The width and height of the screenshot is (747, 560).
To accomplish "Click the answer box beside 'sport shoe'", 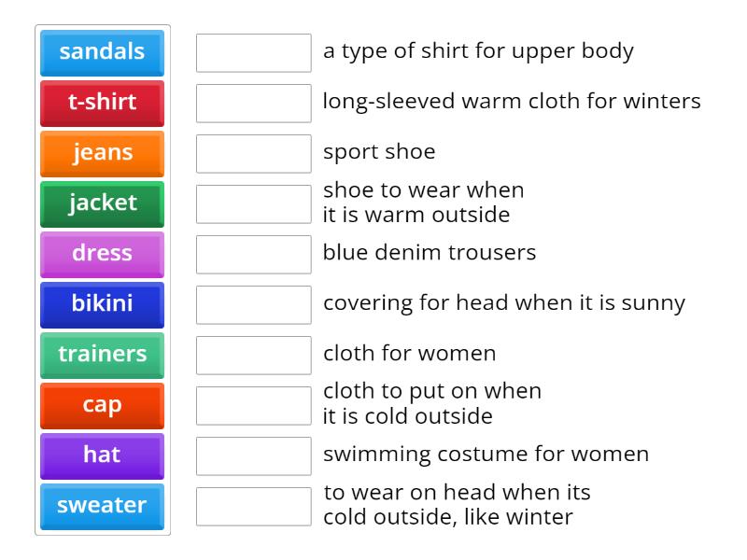I will pyautogui.click(x=254, y=153).
